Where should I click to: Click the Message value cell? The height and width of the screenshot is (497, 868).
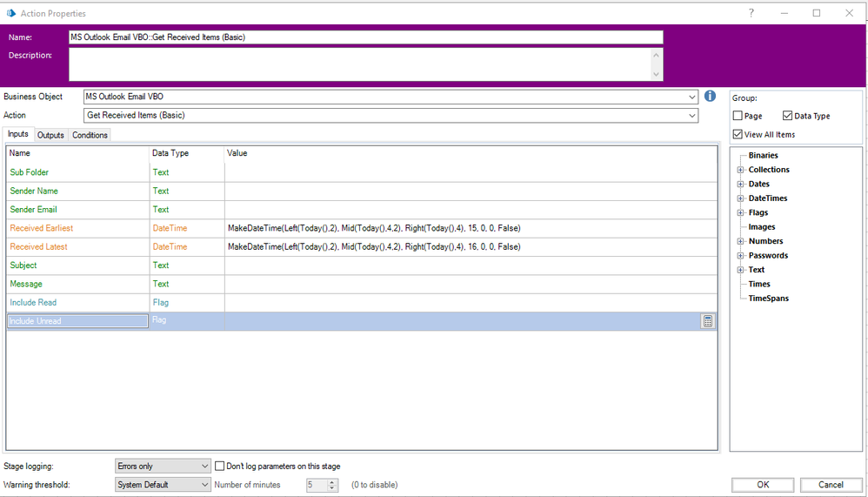pyautogui.click(x=471, y=284)
